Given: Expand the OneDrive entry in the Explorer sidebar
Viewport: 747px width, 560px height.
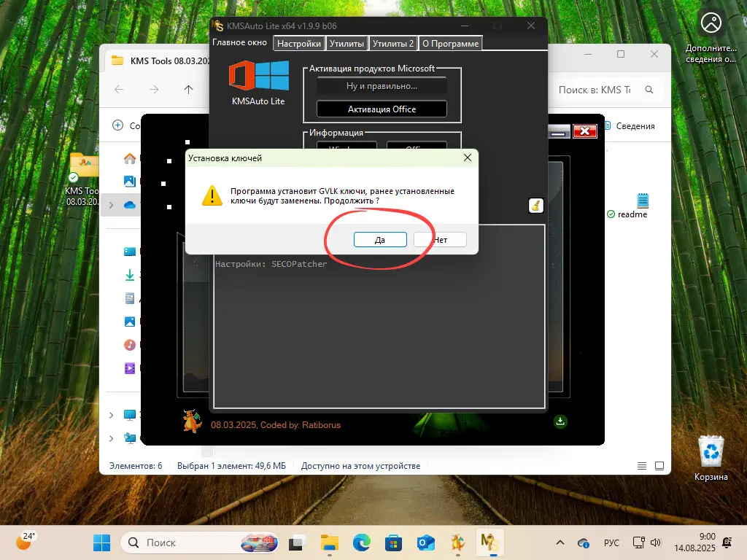Looking at the screenshot, I should (x=111, y=205).
